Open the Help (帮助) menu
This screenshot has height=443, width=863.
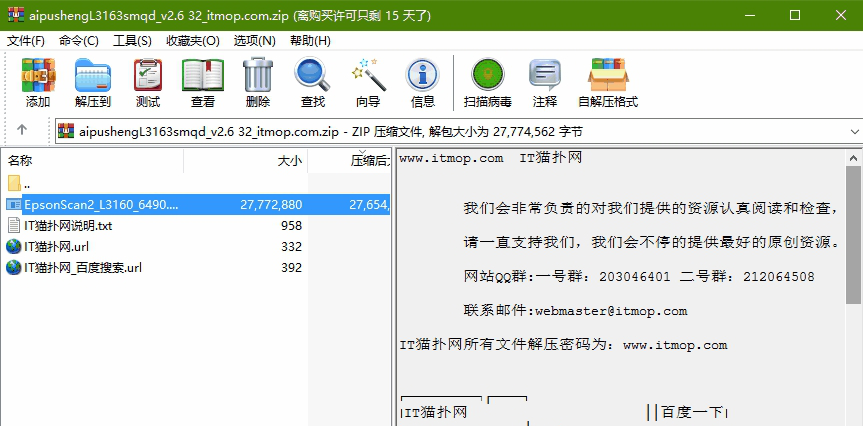coord(310,41)
